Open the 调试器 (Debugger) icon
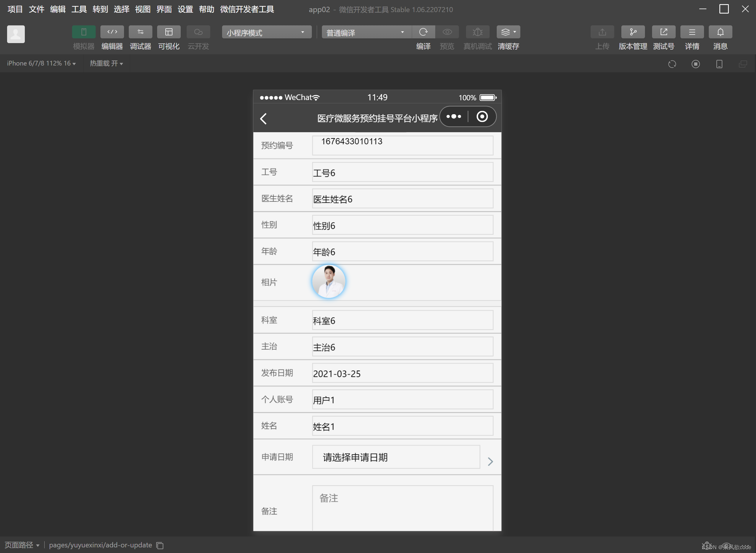This screenshot has width=756, height=553. point(140,32)
